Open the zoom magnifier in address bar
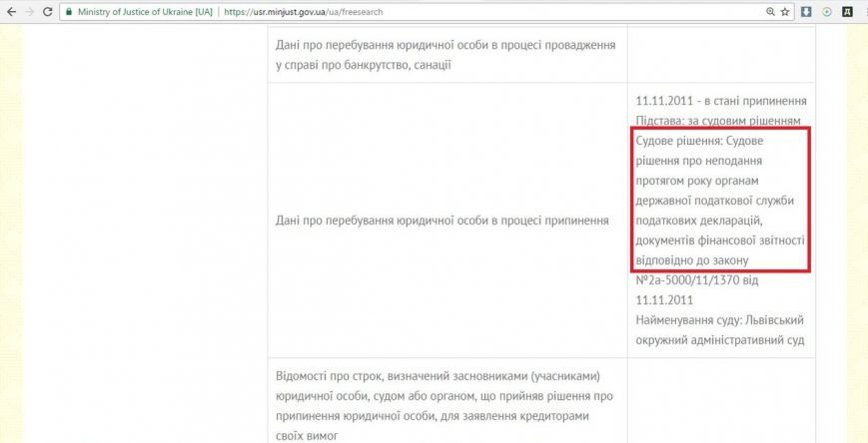Screen dimensions: 868x443 point(770,12)
